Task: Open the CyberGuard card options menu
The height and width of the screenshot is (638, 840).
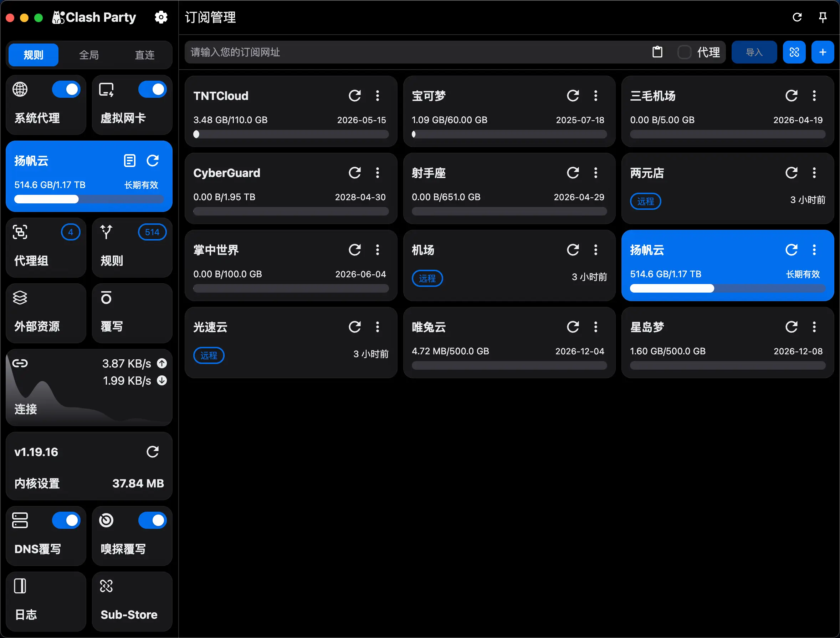Action: point(378,172)
